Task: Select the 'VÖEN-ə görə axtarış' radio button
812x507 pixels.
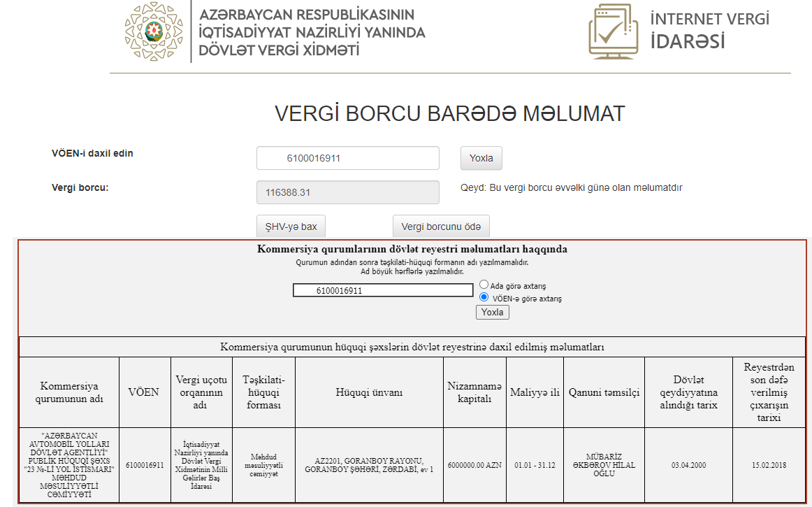Action: click(484, 297)
